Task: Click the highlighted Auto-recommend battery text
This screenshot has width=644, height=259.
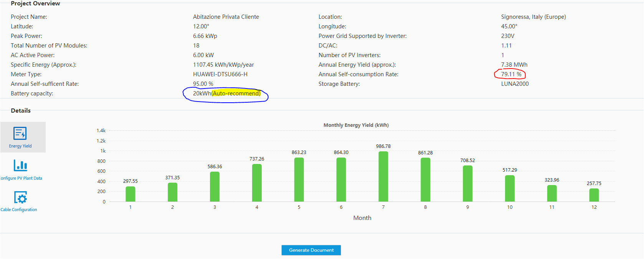Action: (x=236, y=93)
